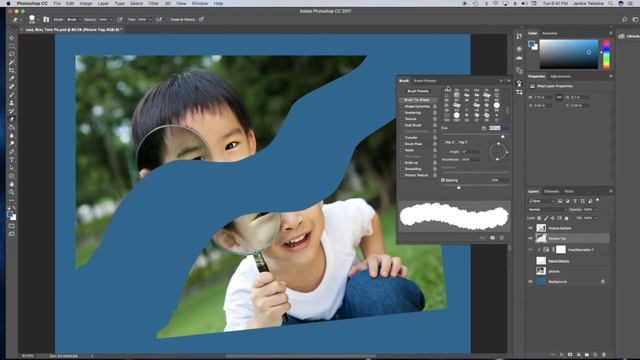This screenshot has width=640, height=360.
Task: Toggle Shape Dynamics checkbox
Action: click(402, 107)
